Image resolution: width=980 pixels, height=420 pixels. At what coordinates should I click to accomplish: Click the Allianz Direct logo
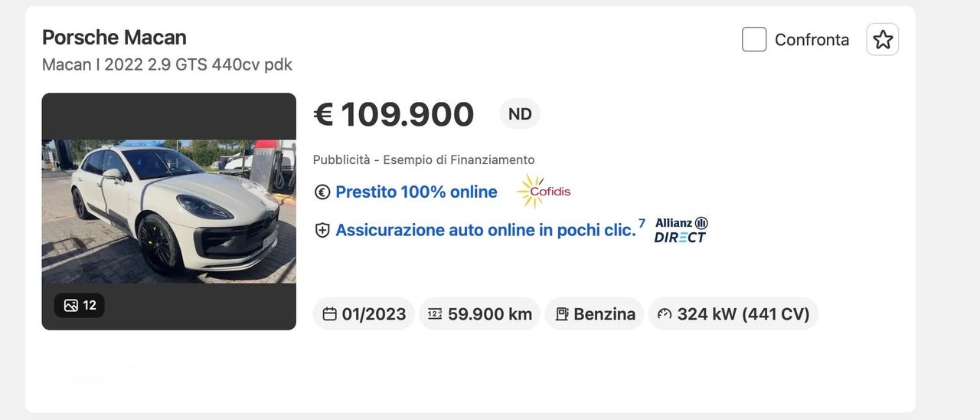681,230
